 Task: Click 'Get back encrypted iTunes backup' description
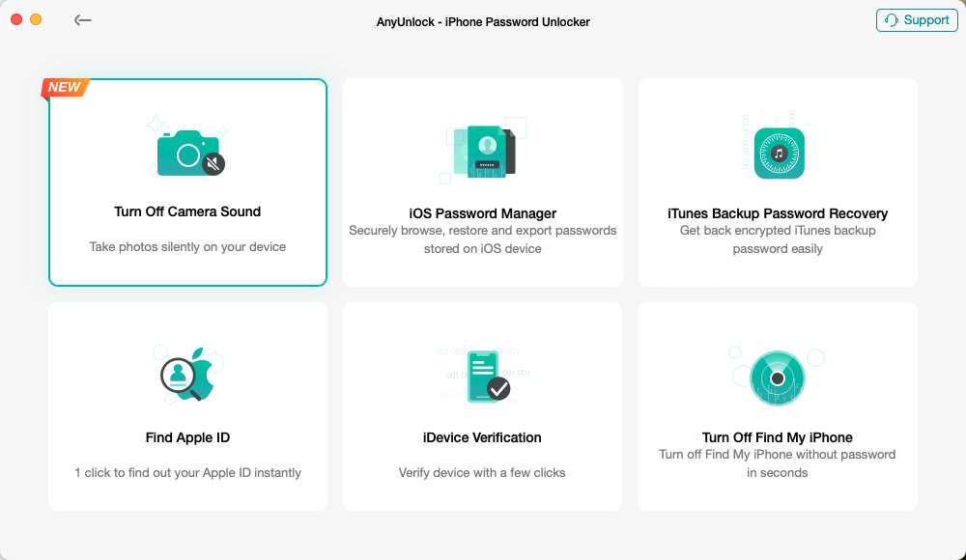click(x=778, y=231)
